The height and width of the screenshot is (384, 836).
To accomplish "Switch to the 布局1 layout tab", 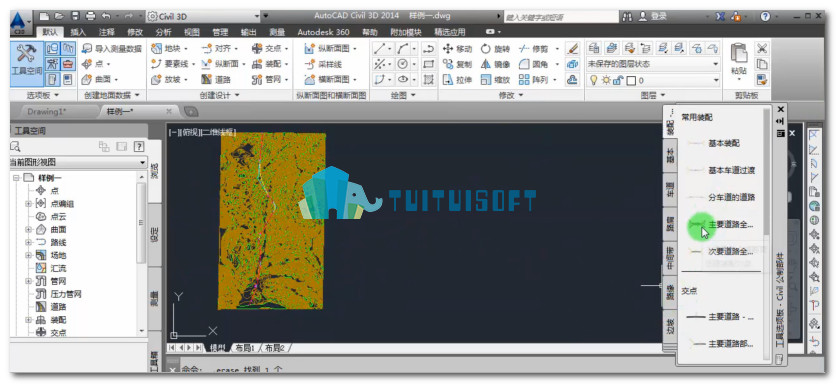I will (246, 348).
